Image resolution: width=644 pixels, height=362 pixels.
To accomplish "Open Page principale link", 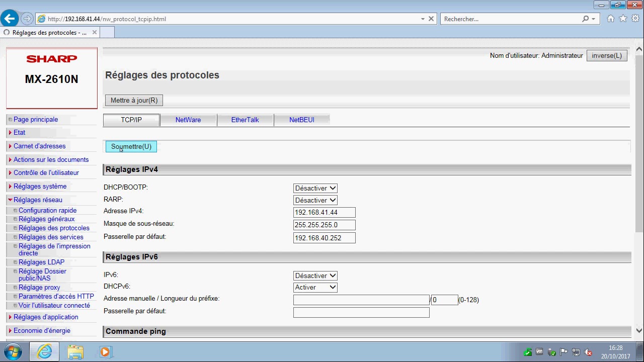I will pyautogui.click(x=36, y=119).
